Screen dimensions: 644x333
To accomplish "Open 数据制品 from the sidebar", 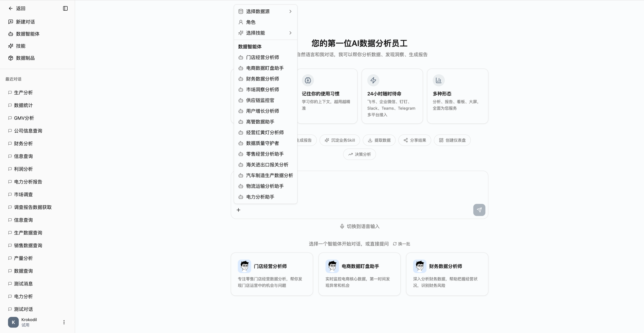I will click(25, 58).
